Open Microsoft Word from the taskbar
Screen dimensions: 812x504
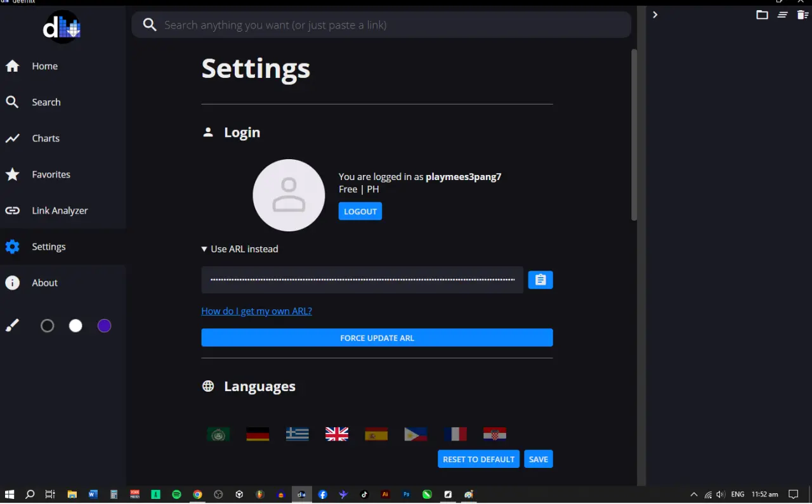[93, 494]
